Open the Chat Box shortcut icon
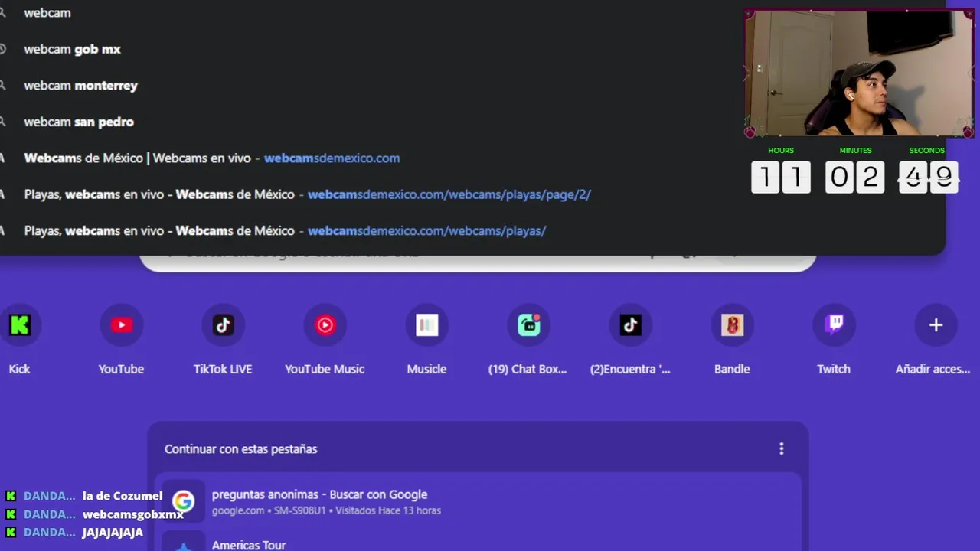 pos(528,325)
